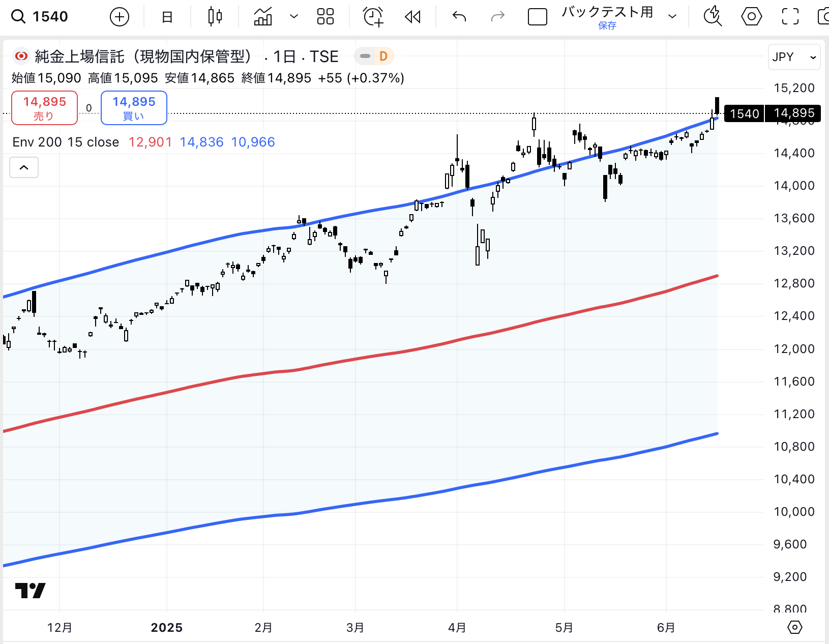
Task: Click the 14,895 current price axis label
Action: (x=793, y=113)
